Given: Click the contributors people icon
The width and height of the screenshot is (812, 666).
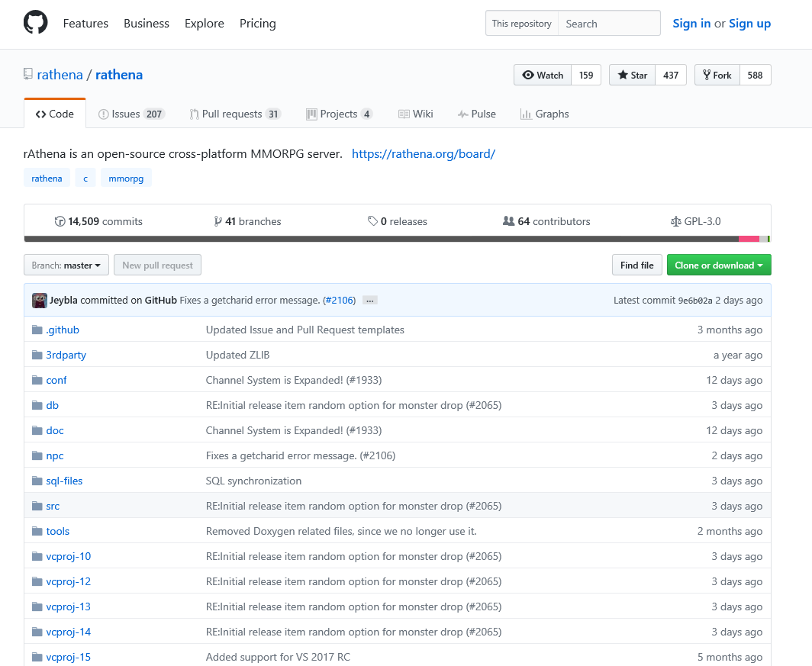Looking at the screenshot, I should point(508,221).
